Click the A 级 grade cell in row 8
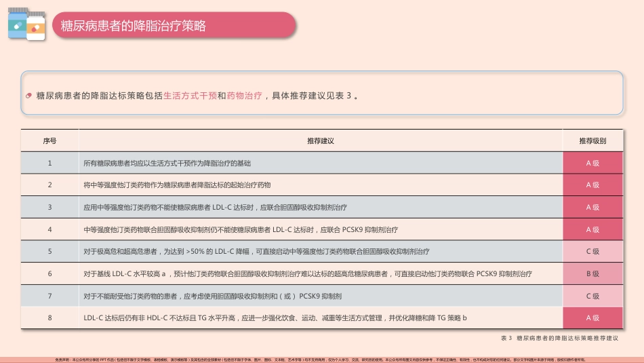This screenshot has height=363, width=644. coord(592,318)
